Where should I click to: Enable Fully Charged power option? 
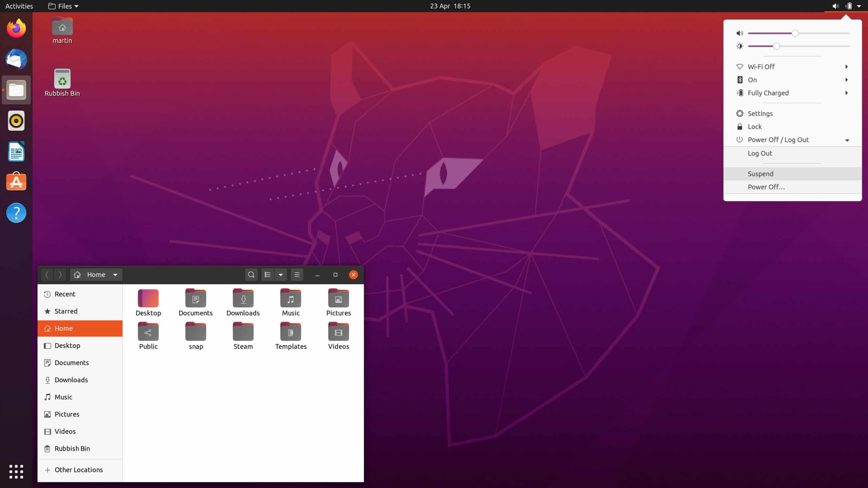click(x=792, y=93)
